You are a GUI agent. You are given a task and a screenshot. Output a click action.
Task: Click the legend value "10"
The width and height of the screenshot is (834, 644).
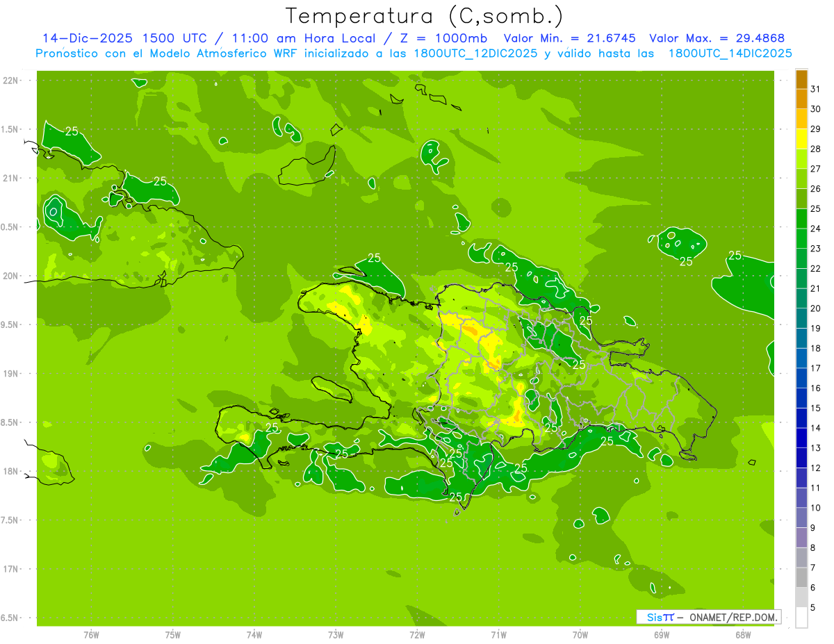click(816, 508)
